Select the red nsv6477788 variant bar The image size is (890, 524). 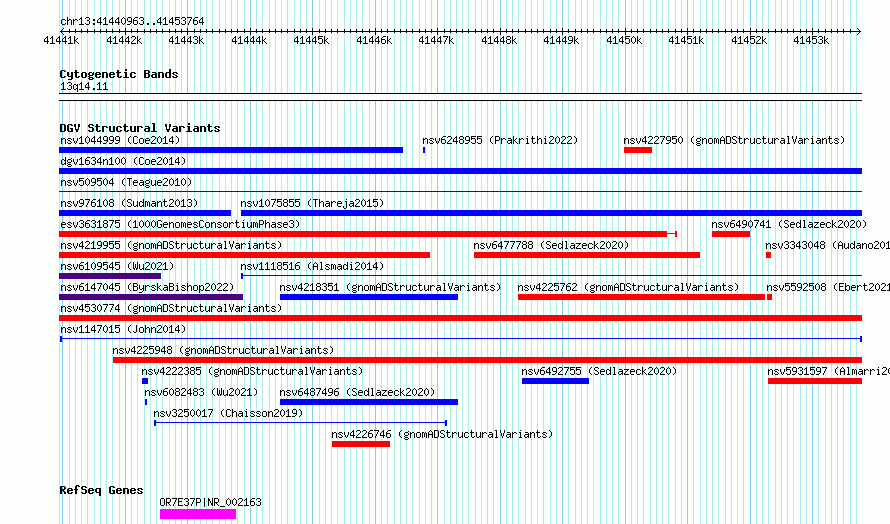pyautogui.click(x=587, y=255)
